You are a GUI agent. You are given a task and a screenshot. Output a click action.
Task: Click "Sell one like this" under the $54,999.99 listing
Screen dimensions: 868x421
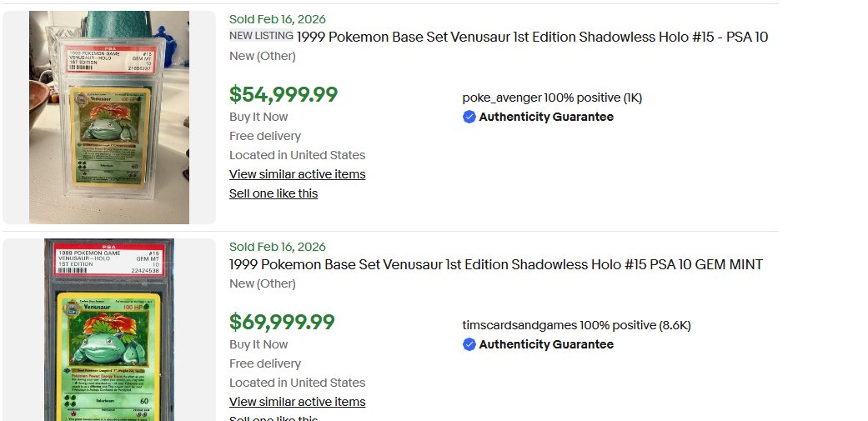[x=273, y=193]
